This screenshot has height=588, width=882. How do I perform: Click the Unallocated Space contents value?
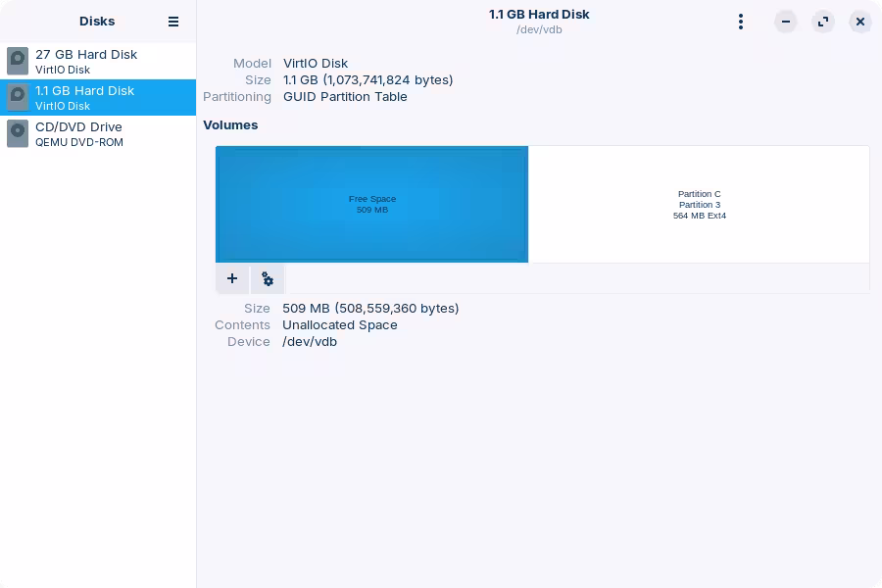click(x=340, y=324)
